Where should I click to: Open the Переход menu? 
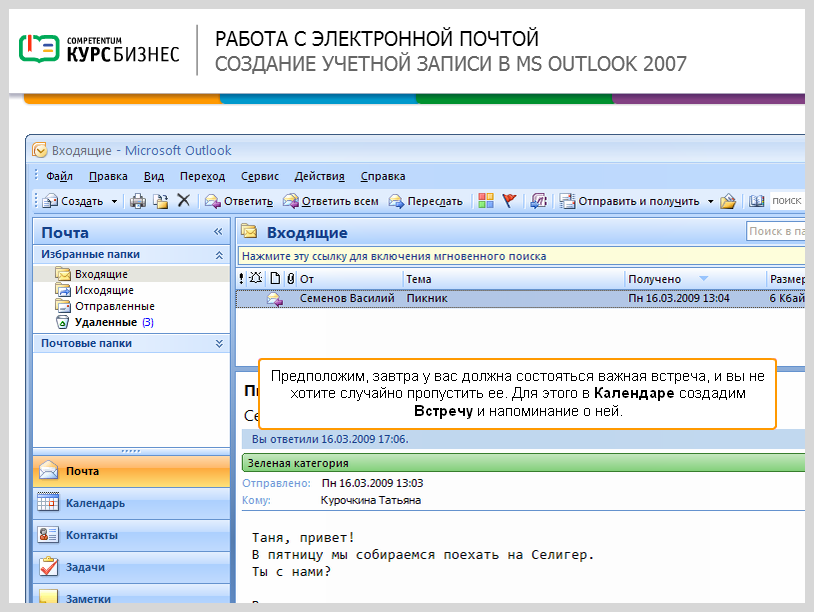(202, 176)
